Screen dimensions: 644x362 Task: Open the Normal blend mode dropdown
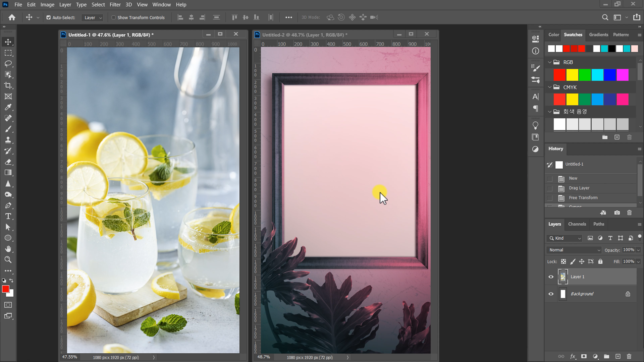574,250
